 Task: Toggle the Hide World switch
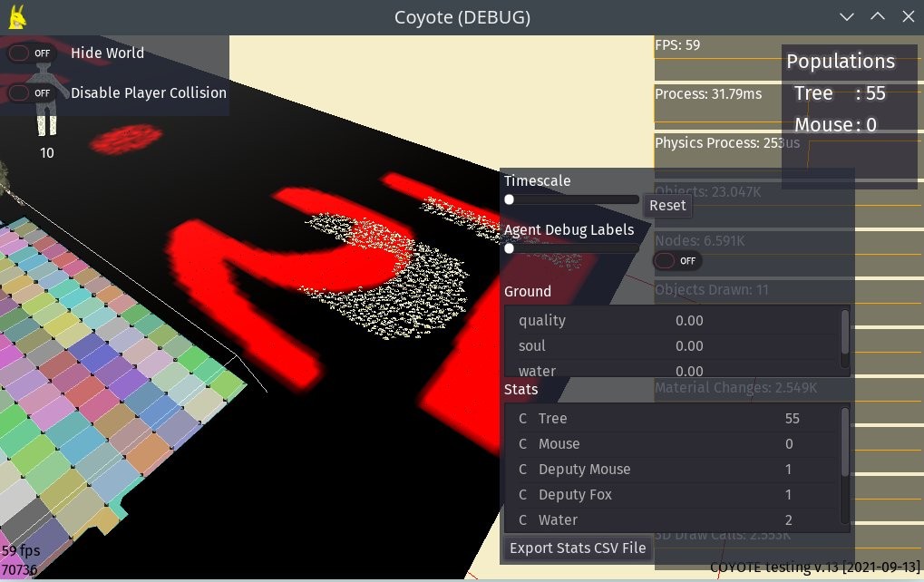[x=31, y=53]
